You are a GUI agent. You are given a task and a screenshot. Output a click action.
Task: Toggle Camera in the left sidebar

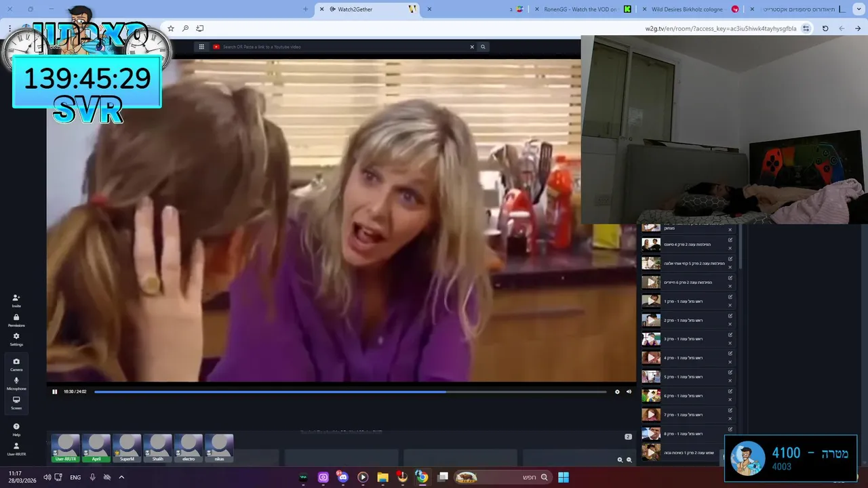point(16,365)
